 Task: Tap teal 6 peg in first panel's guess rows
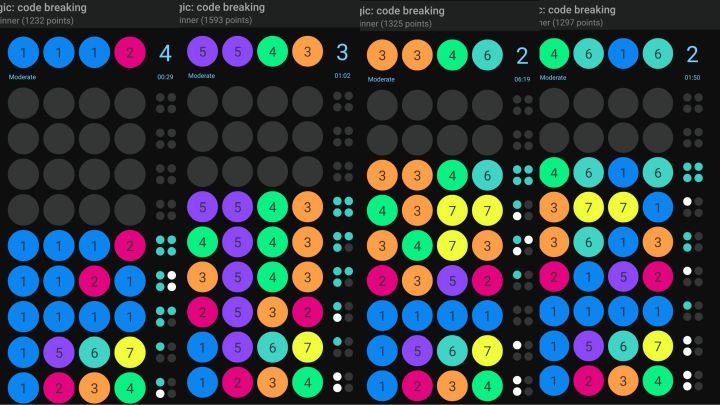[94, 350]
